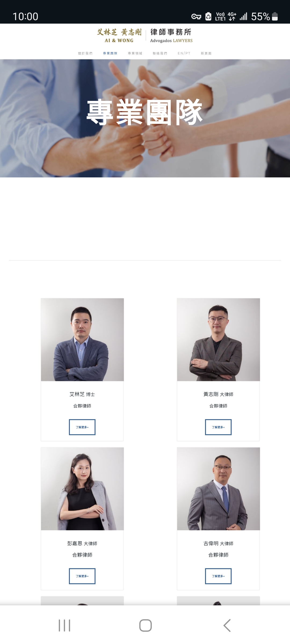Switch language via EN/PT link

point(184,53)
